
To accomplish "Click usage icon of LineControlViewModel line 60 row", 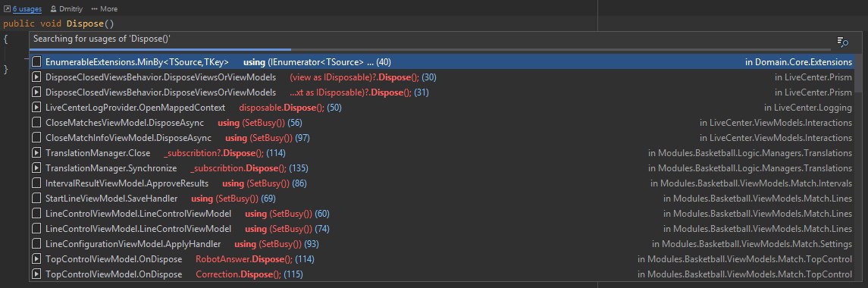I will point(36,213).
